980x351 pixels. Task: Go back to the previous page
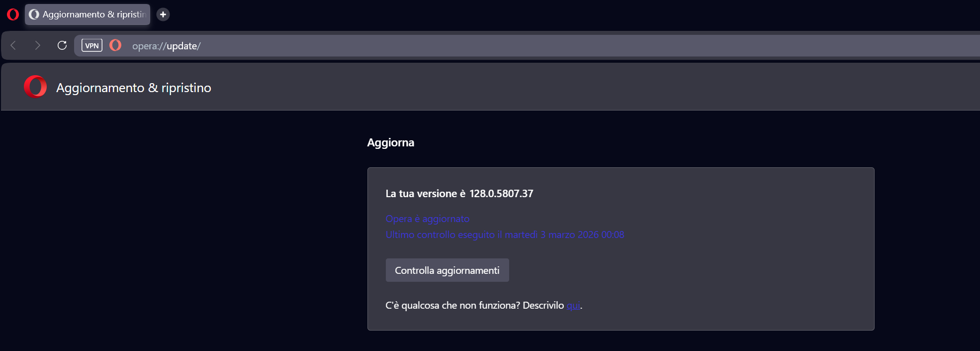pyautogui.click(x=13, y=46)
